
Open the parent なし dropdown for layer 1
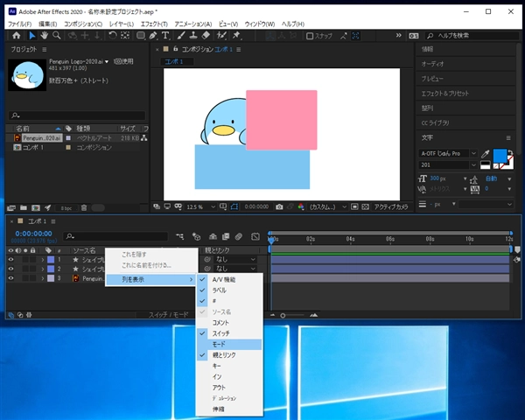[x=235, y=260]
